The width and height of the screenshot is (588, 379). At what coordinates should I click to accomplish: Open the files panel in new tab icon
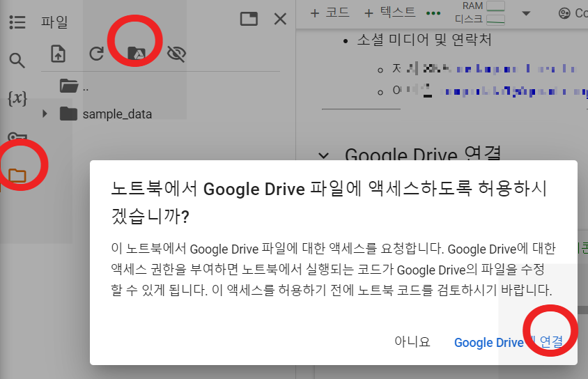[x=249, y=19]
